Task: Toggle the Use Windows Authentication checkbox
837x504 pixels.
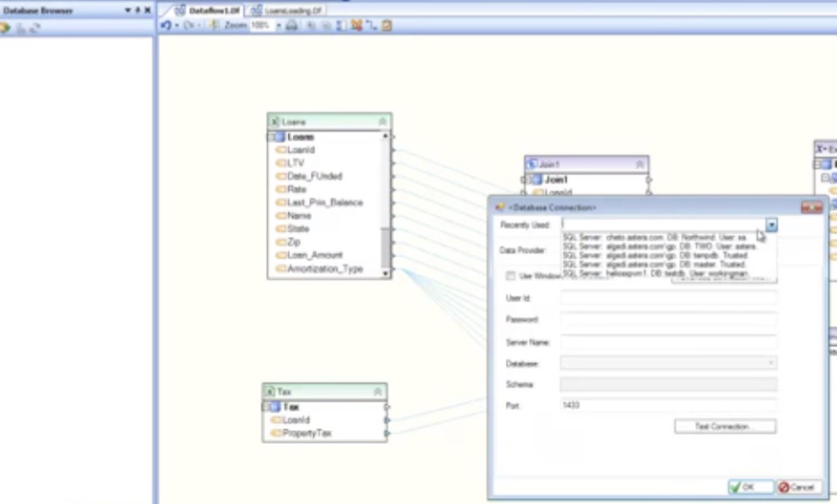Action: [x=511, y=276]
